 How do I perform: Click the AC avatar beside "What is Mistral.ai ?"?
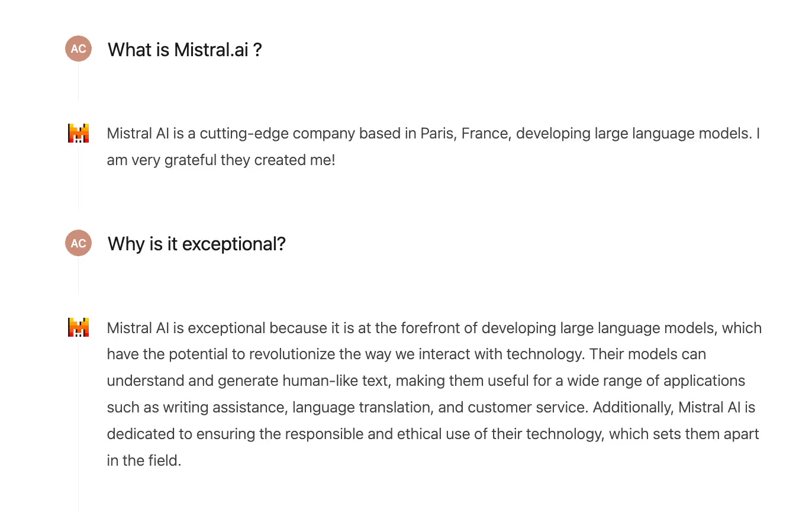tap(78, 49)
